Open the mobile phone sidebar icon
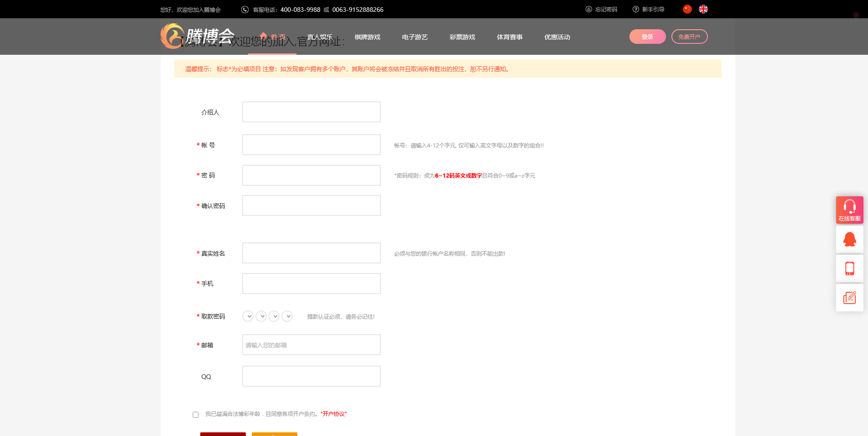Screen dimensions: 868x436 (850, 268)
